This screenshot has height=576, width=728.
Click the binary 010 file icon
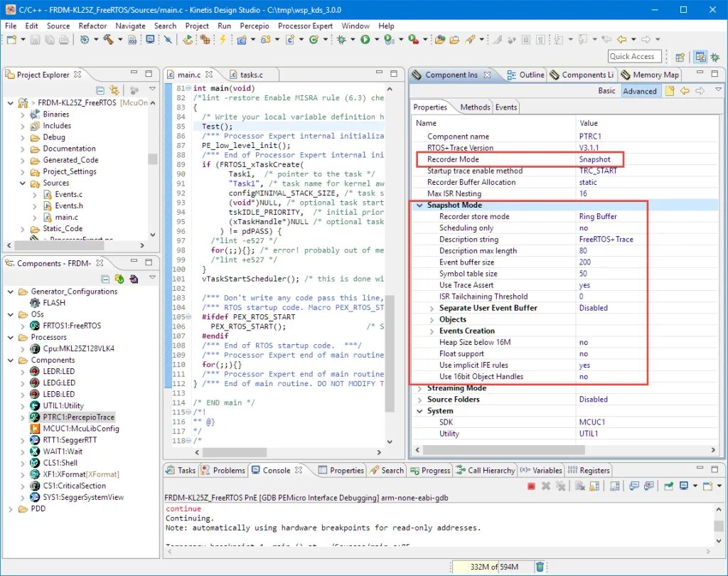(132, 40)
